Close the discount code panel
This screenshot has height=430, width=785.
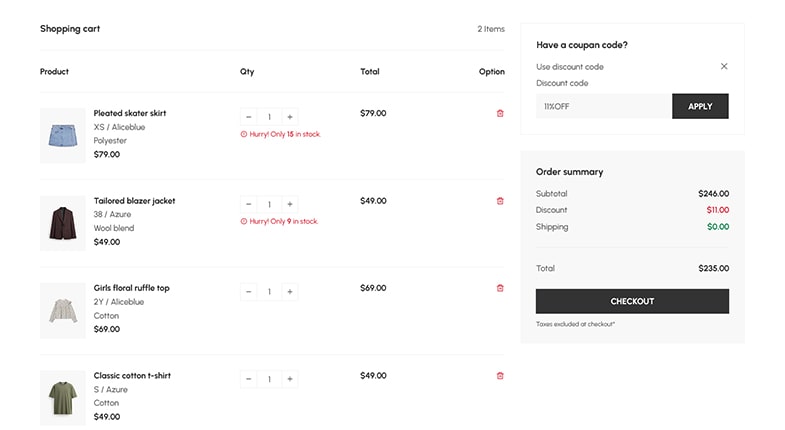(x=724, y=67)
